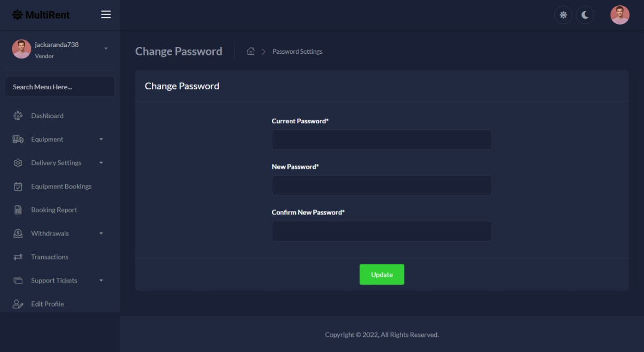Click the Withdrawals money icon

(x=18, y=233)
